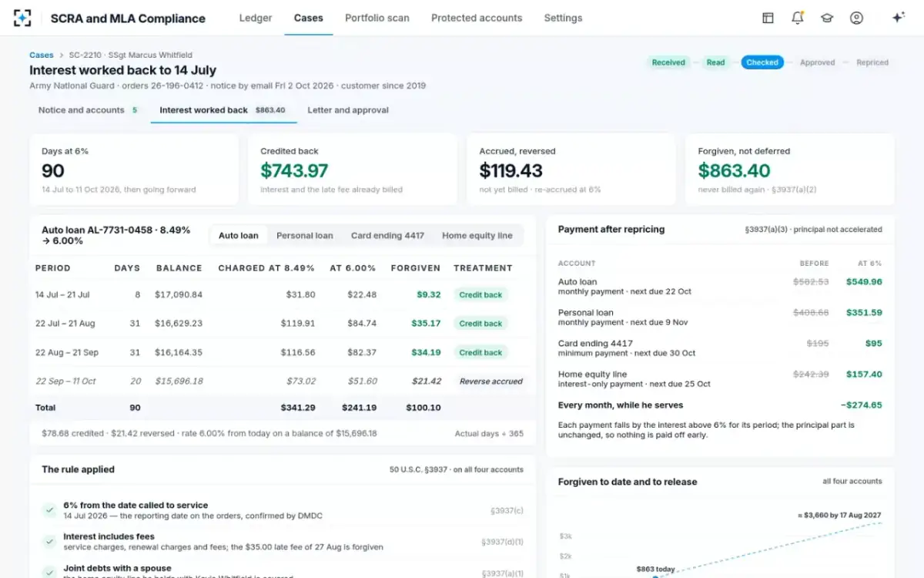Jump to the Approved status step
The image size is (924, 578).
pyautogui.click(x=817, y=62)
